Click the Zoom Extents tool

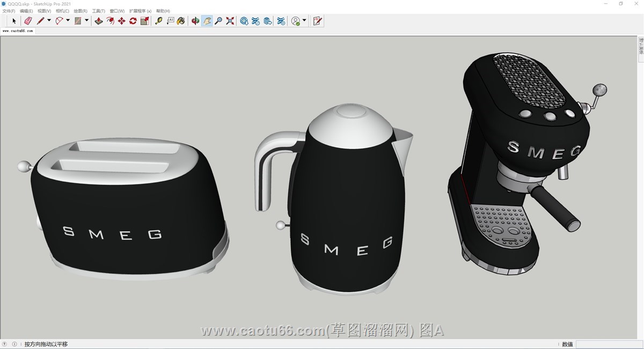230,21
